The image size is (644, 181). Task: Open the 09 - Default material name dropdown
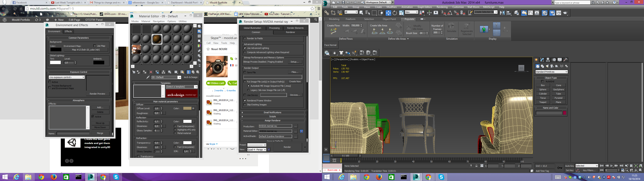click(166, 77)
